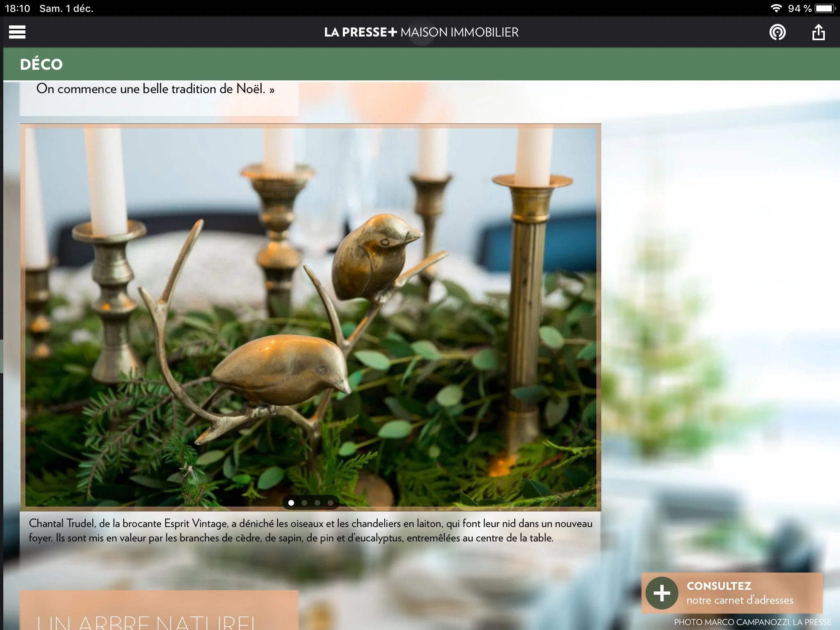The width and height of the screenshot is (840, 630).
Task: Tap the date Sam. 1 déc.
Action: point(66,8)
